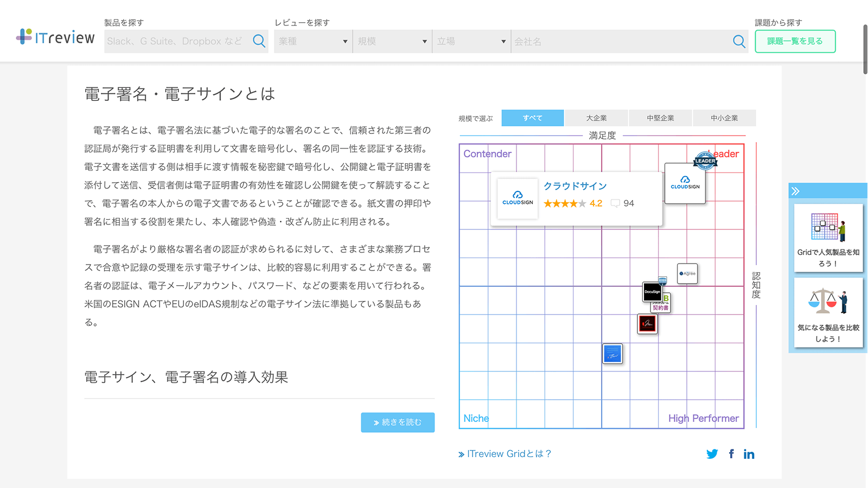This screenshot has height=488, width=868.
Task: Click the review comment count icon
Action: click(615, 203)
